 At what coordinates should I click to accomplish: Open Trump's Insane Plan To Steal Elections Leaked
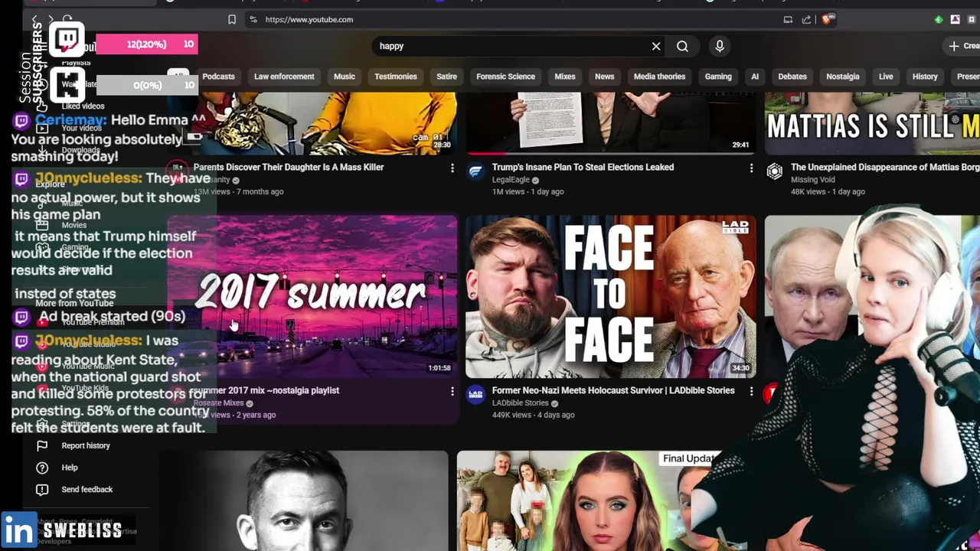coord(583,167)
